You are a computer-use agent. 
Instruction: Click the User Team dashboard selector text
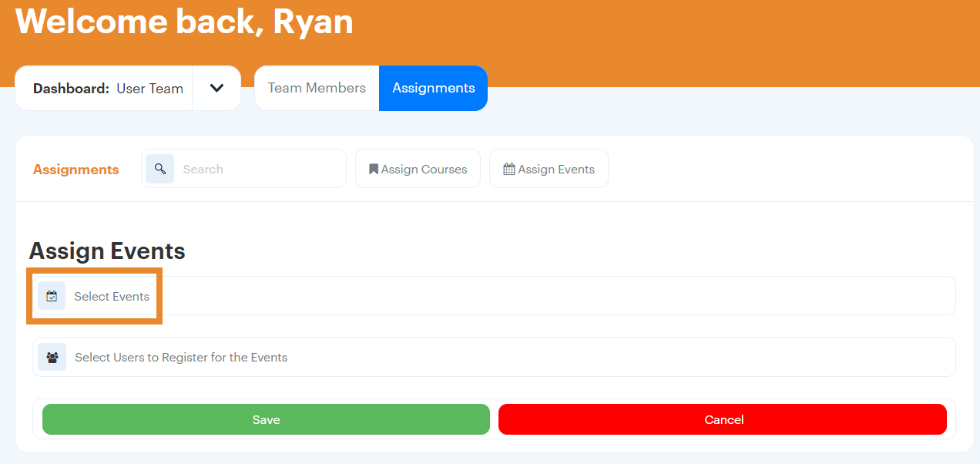(x=149, y=89)
